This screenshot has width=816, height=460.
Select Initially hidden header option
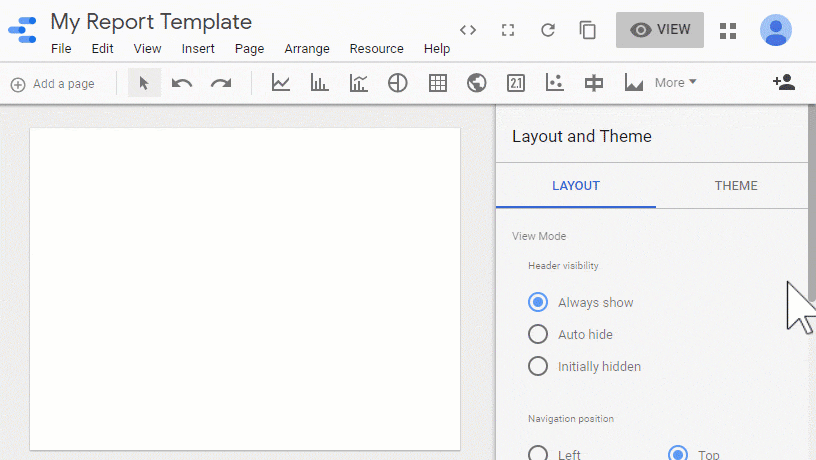[538, 366]
